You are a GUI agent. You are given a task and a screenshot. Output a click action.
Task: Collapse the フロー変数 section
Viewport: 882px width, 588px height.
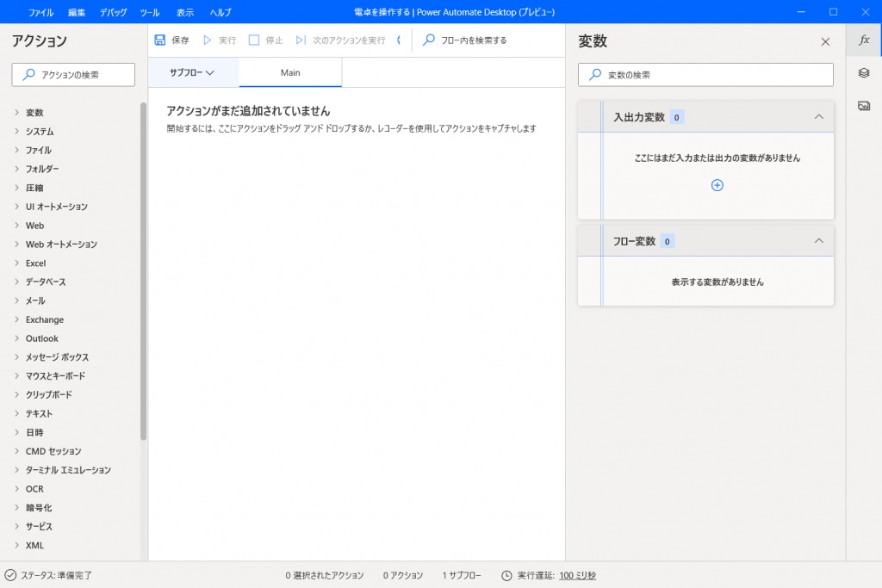coord(819,241)
